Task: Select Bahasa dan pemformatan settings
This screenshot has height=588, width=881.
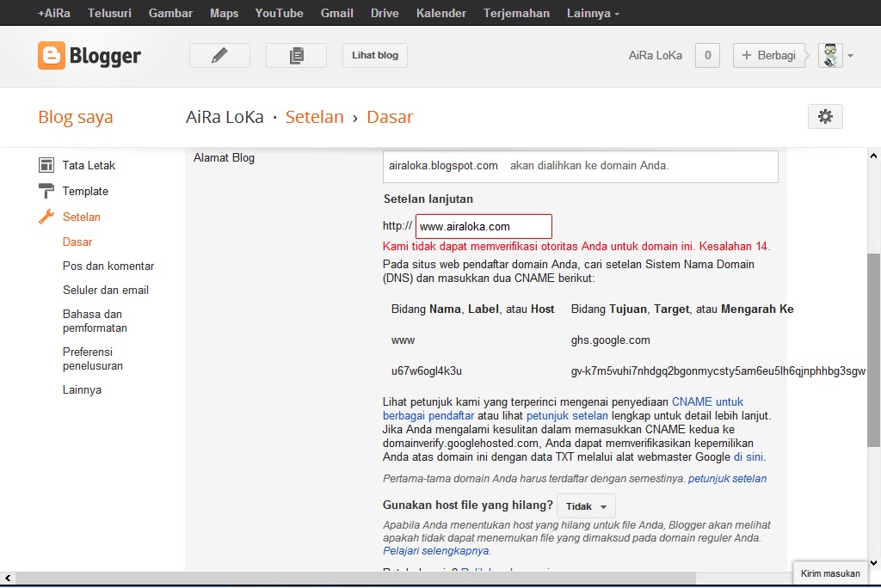Action: pos(95,322)
